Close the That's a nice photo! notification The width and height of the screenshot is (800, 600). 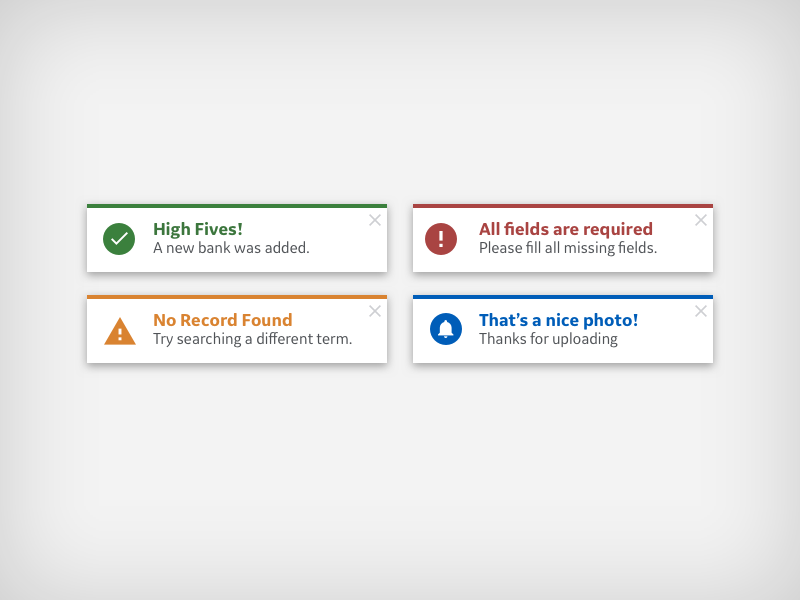701,311
